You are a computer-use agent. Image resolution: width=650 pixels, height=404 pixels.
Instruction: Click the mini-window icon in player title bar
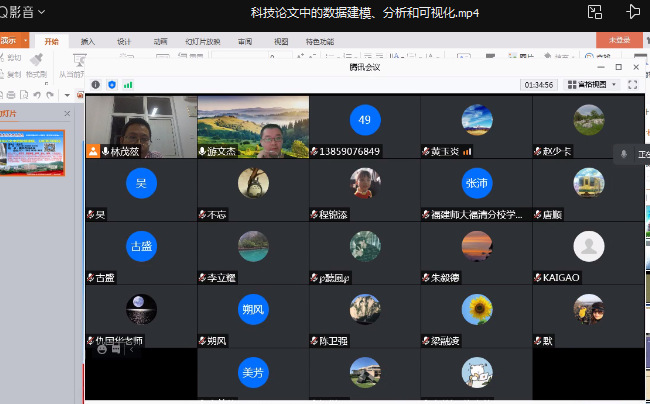[596, 12]
